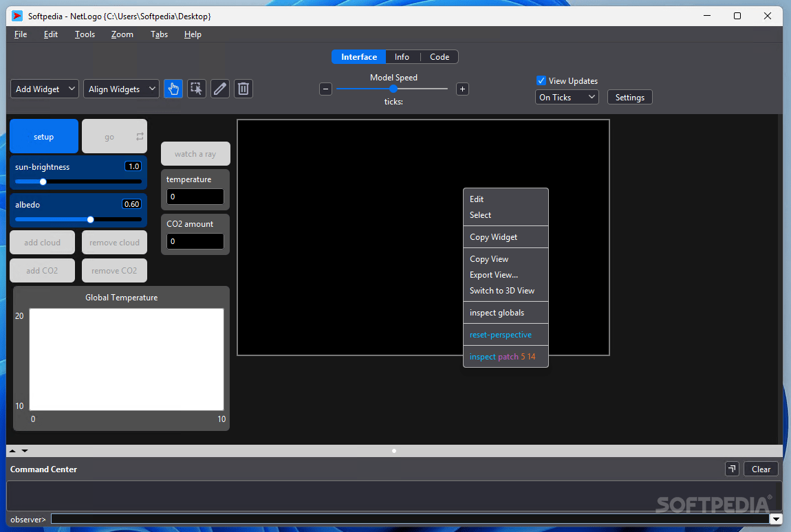Click the temperature monitor value

(x=195, y=197)
